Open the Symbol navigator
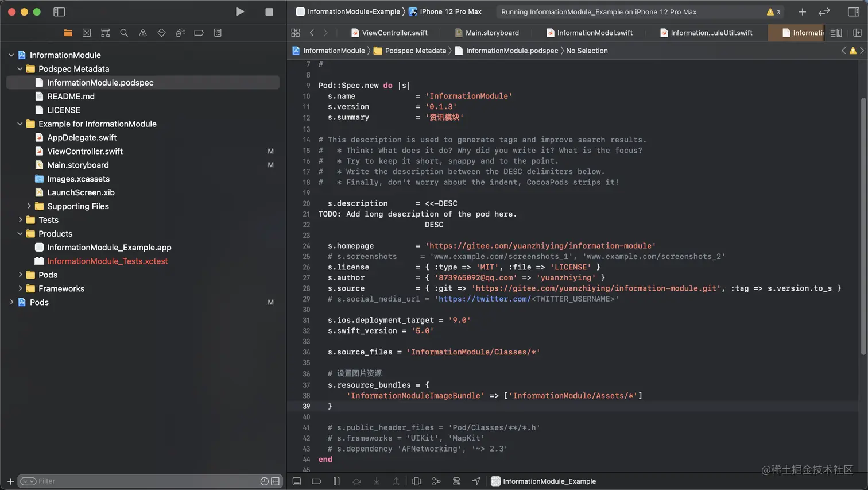 (105, 33)
